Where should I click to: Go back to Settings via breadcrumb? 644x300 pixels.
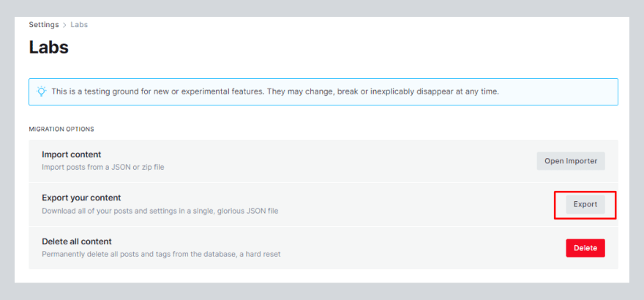tap(44, 25)
